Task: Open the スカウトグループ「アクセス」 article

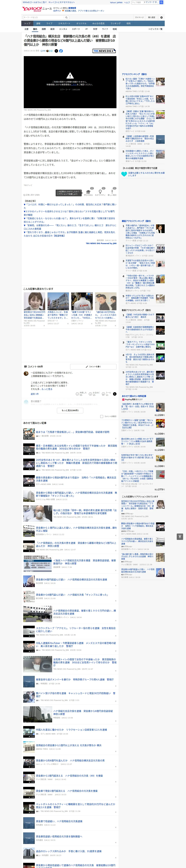Action: click(76, 629)
